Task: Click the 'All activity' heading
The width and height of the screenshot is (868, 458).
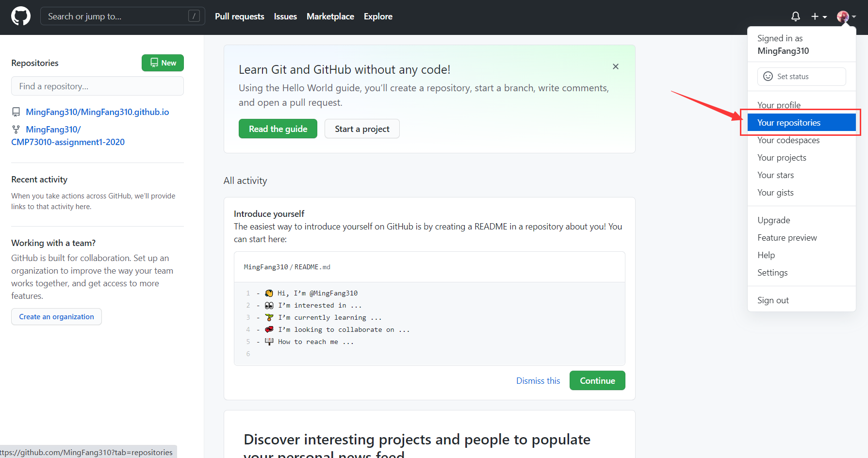Action: point(245,180)
